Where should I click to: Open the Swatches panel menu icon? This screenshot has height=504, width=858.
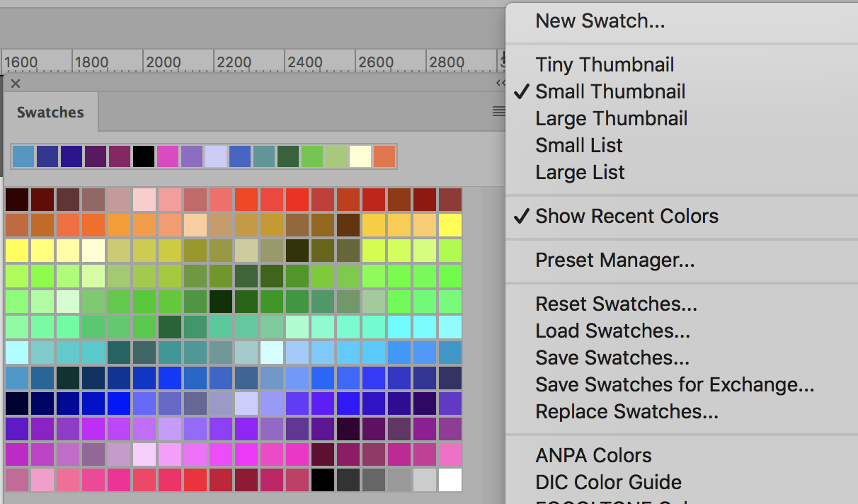click(498, 111)
